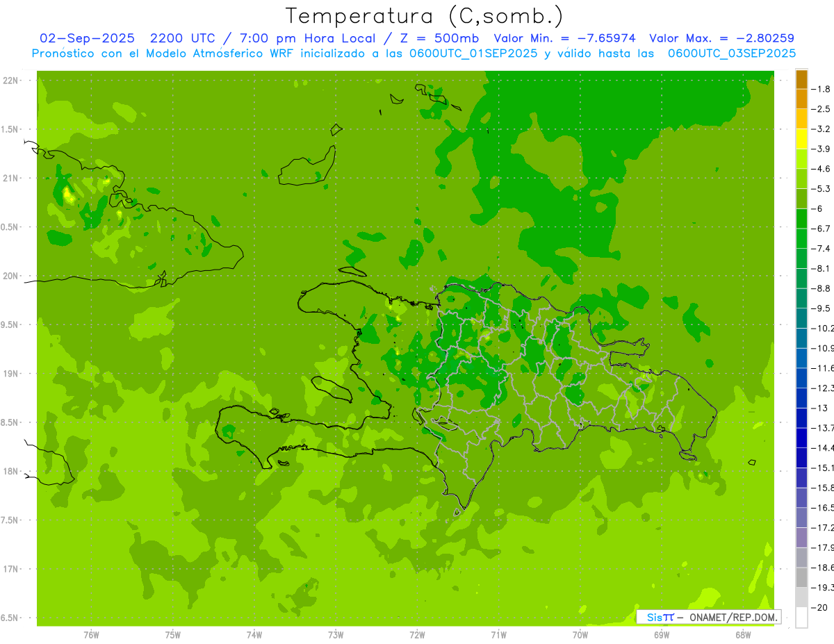The height and width of the screenshot is (644, 834).
Task: Click colorbar swatch between -8.8 and -9.5
Action: coord(801,299)
